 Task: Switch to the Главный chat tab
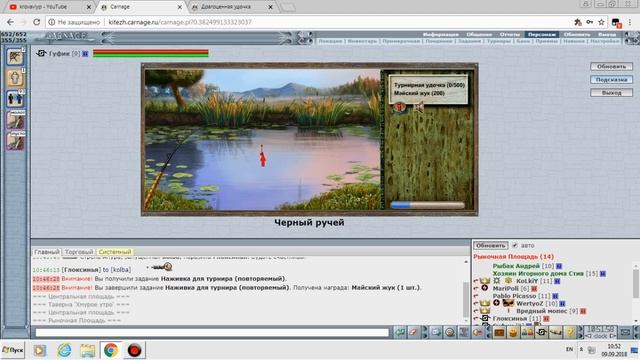pos(47,252)
